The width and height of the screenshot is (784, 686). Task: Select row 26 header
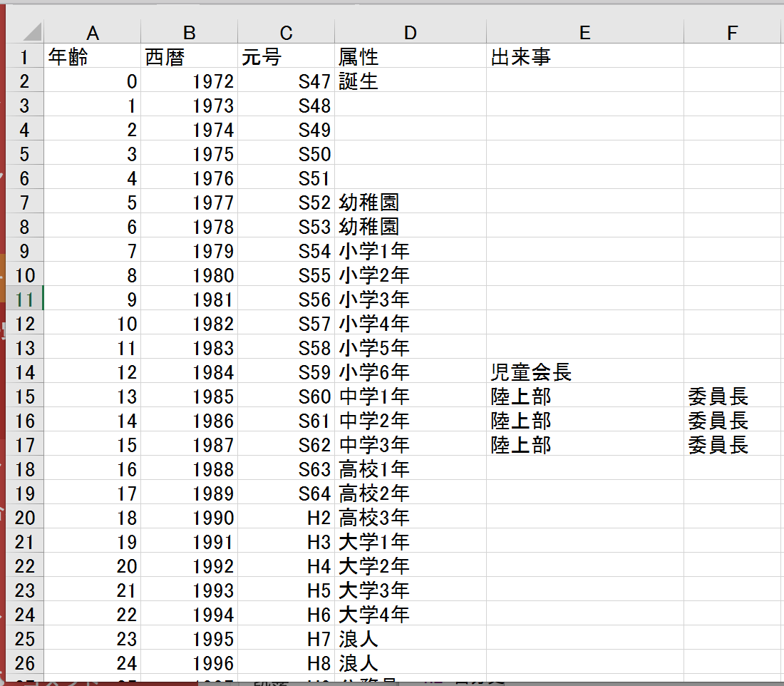click(24, 663)
